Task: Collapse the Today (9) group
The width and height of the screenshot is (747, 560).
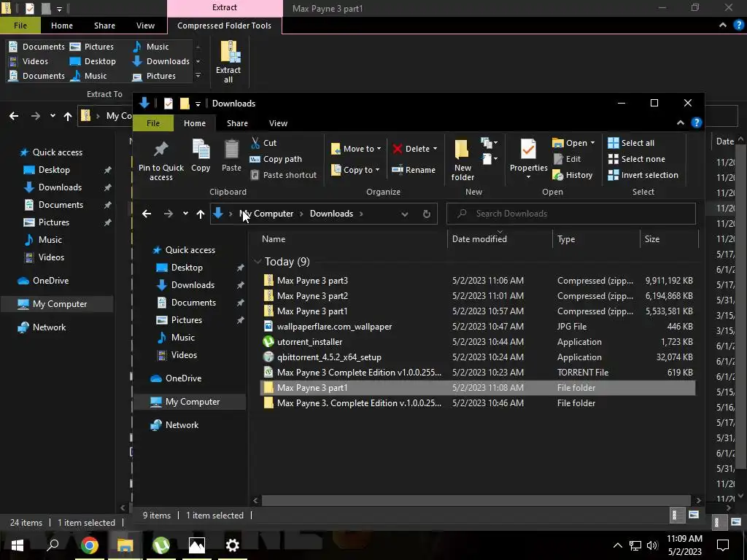Action: 258,262
